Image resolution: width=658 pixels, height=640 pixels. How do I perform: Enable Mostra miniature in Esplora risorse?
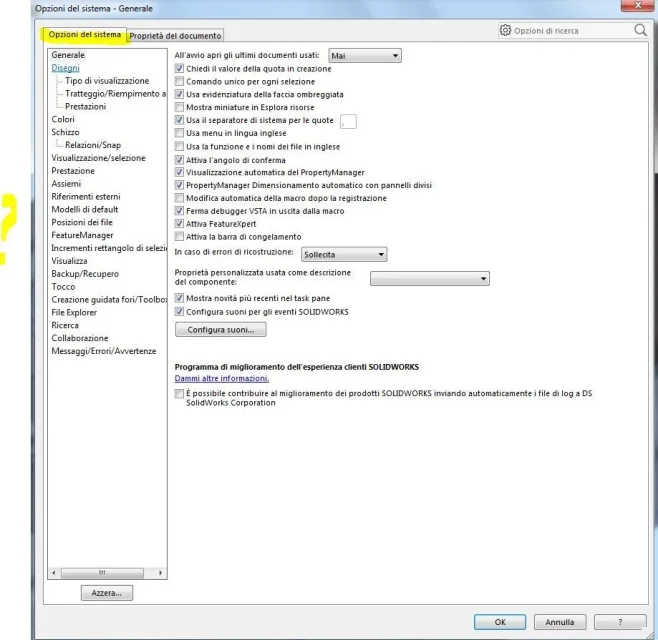179,107
